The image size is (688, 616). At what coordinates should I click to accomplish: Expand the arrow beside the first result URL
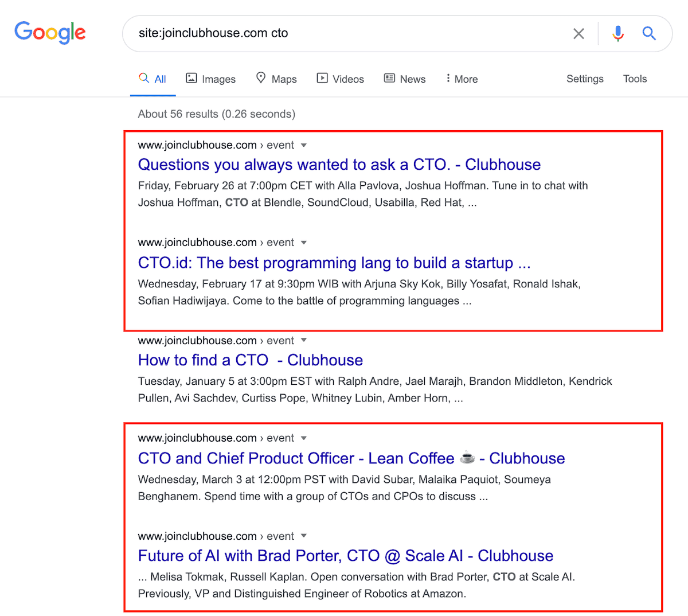click(304, 145)
